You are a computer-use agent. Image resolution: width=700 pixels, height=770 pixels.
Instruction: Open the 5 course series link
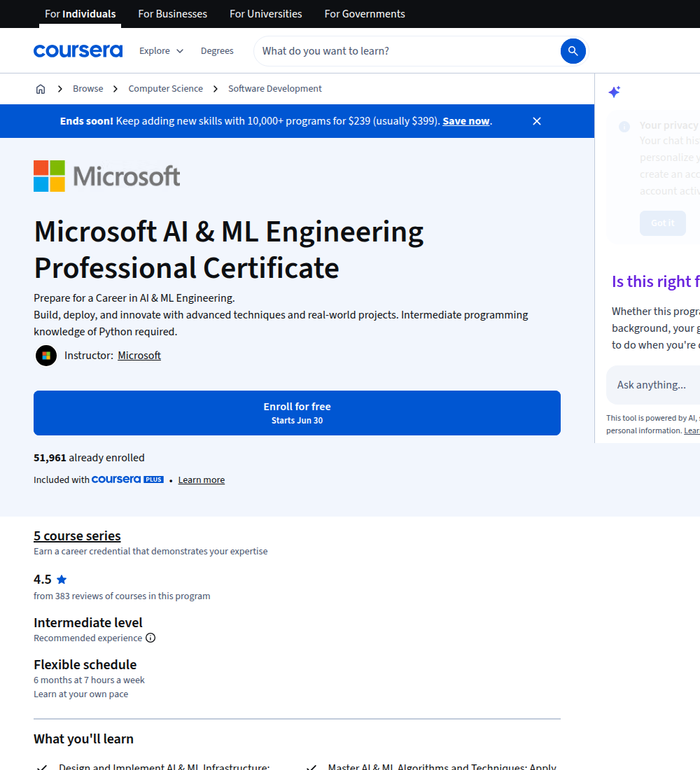77,535
